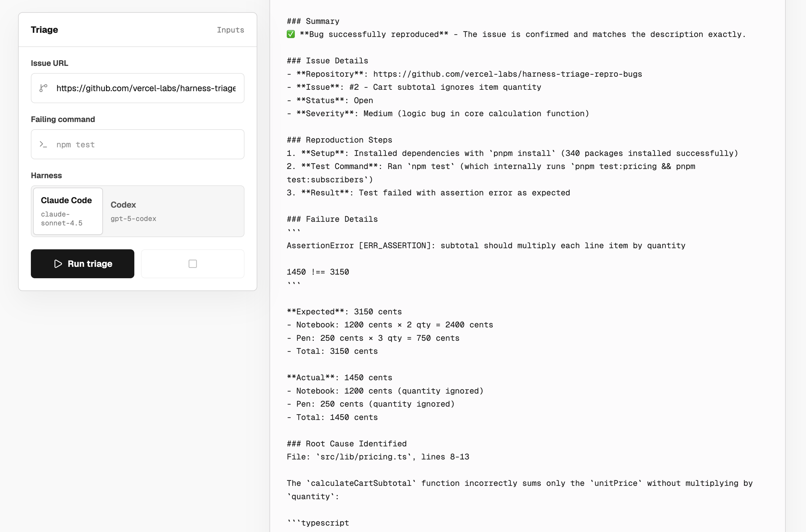Click the green checkmark emoji in Summary
Viewport: 806px width, 532px height.
[291, 34]
